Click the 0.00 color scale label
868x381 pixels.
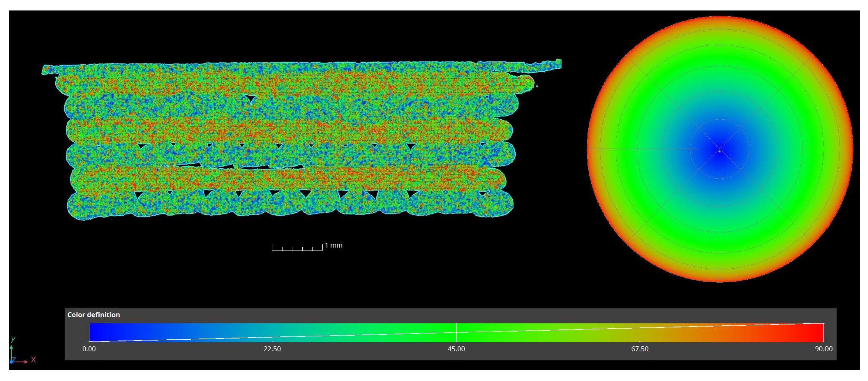(89, 349)
